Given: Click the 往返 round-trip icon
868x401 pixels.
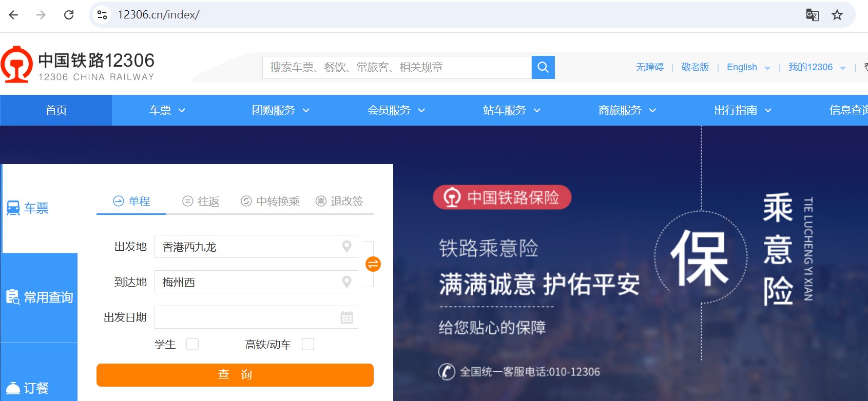Looking at the screenshot, I should point(188,201).
